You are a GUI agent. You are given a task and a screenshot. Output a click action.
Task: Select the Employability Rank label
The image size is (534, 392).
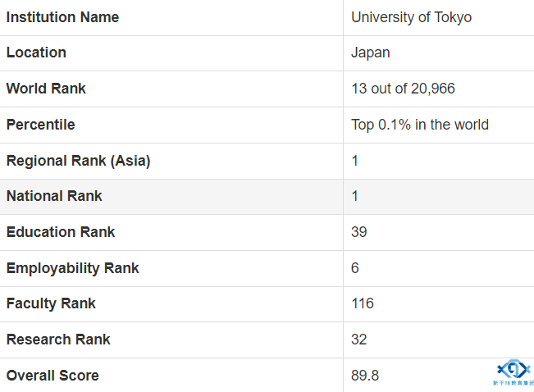pyautogui.click(x=72, y=268)
